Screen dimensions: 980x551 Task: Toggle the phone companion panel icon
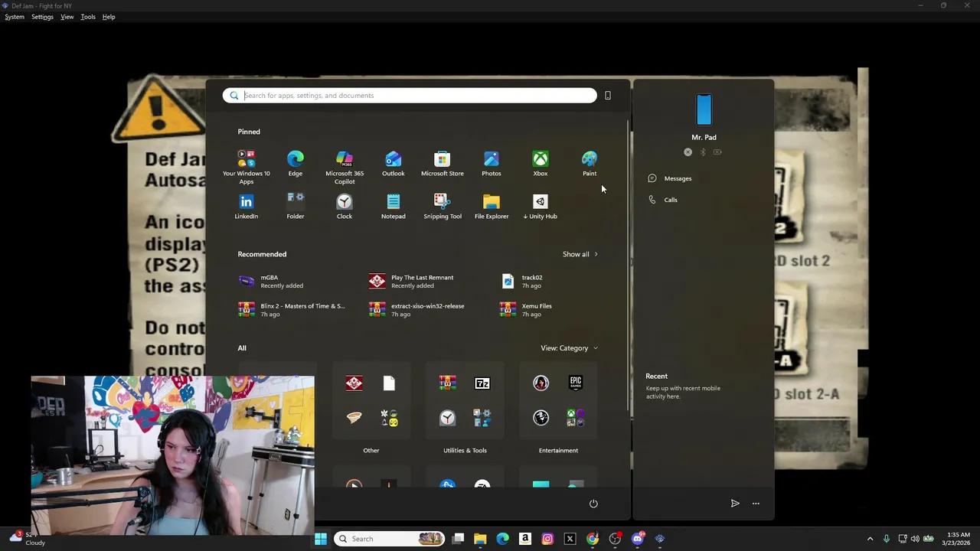coord(608,96)
